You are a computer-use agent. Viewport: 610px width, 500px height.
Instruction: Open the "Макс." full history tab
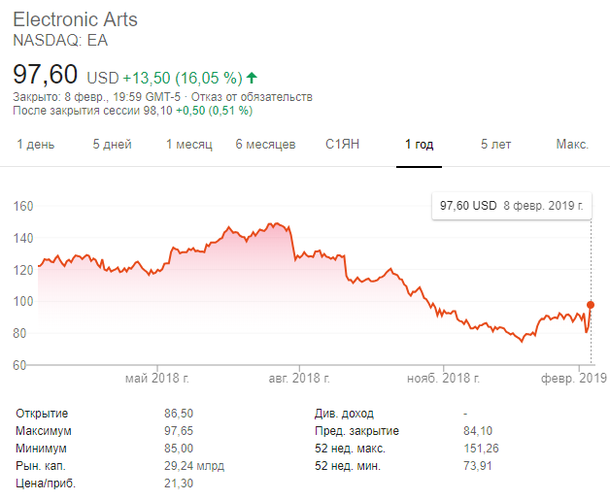coord(571,145)
